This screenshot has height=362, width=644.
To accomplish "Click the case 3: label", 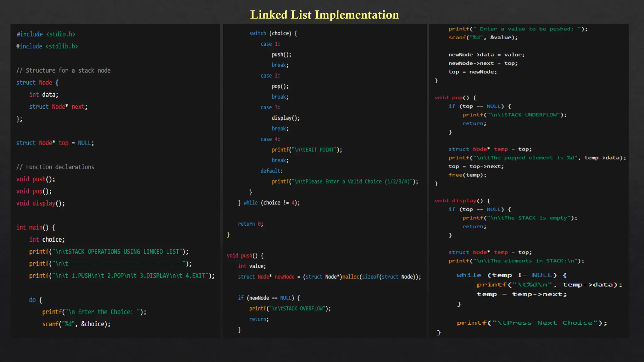I will 270,107.
